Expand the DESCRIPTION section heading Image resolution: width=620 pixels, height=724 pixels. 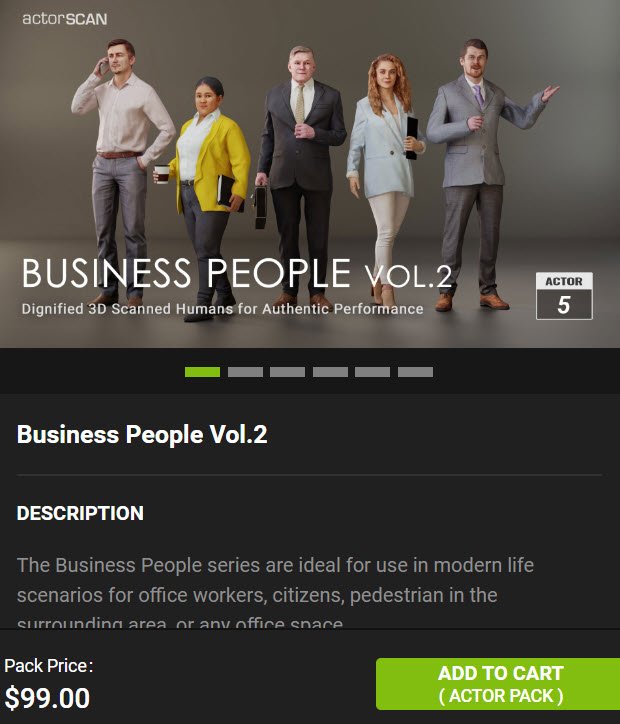click(80, 513)
